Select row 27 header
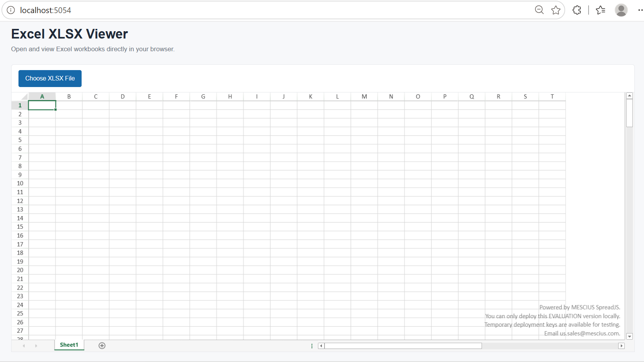644x362 pixels. [20, 331]
